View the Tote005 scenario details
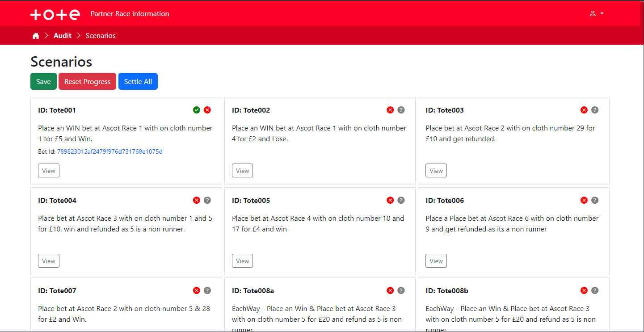 click(x=242, y=261)
